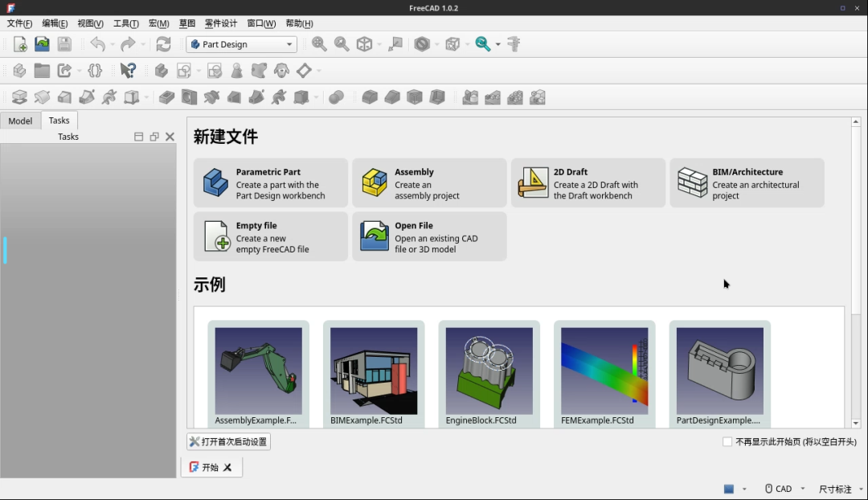Open the Part Design workbench selector dropdown
Image resolution: width=868 pixels, height=500 pixels.
pyautogui.click(x=241, y=44)
